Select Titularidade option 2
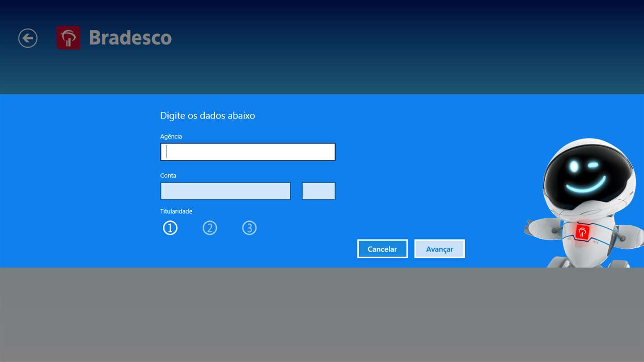The width and height of the screenshot is (644, 362). point(210,228)
